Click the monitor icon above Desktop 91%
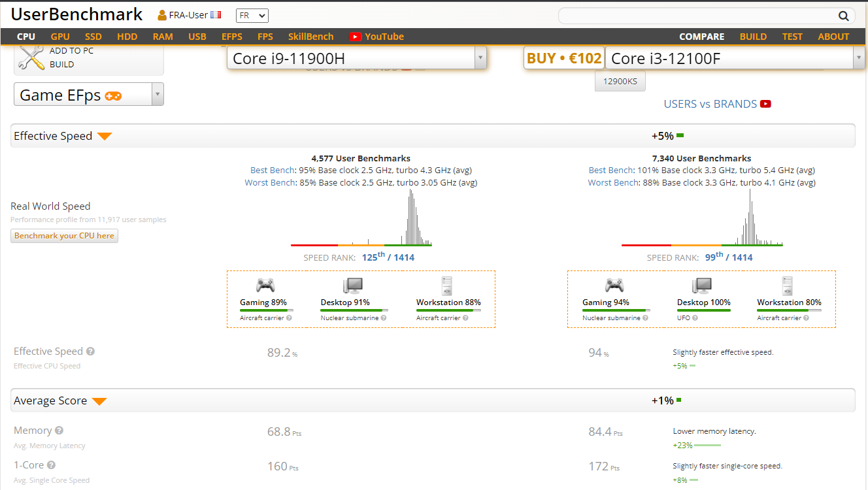This screenshot has width=868, height=490. click(352, 286)
